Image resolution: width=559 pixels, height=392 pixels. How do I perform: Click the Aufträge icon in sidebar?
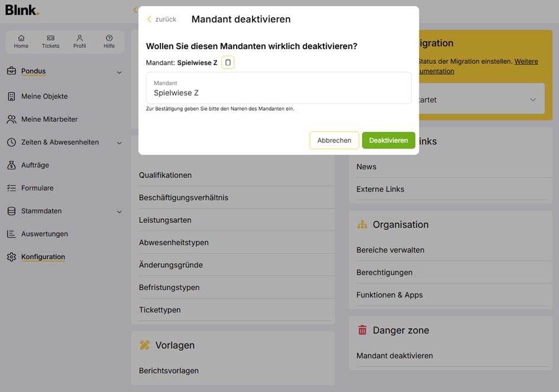[11, 166]
